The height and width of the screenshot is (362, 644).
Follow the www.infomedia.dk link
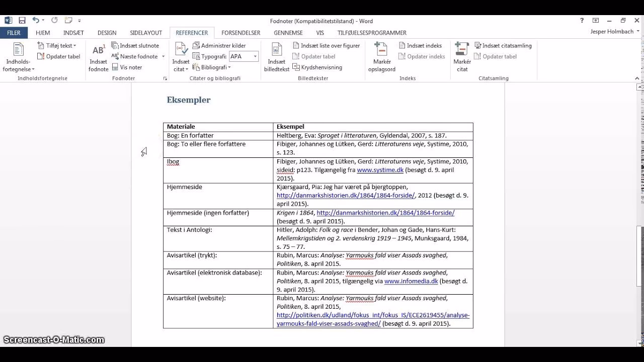click(x=411, y=281)
